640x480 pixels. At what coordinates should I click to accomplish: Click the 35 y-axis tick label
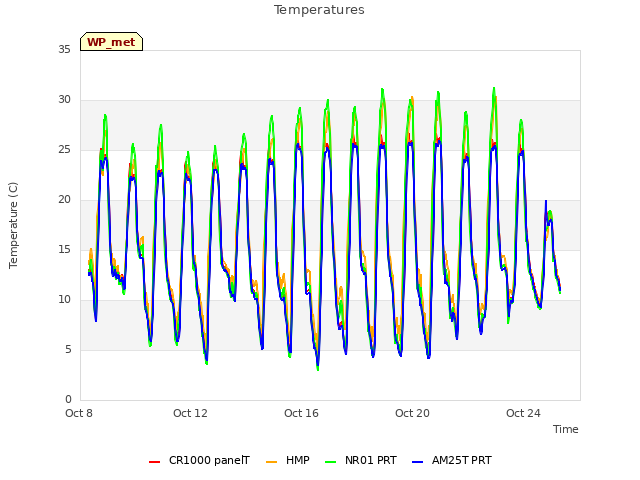(64, 50)
